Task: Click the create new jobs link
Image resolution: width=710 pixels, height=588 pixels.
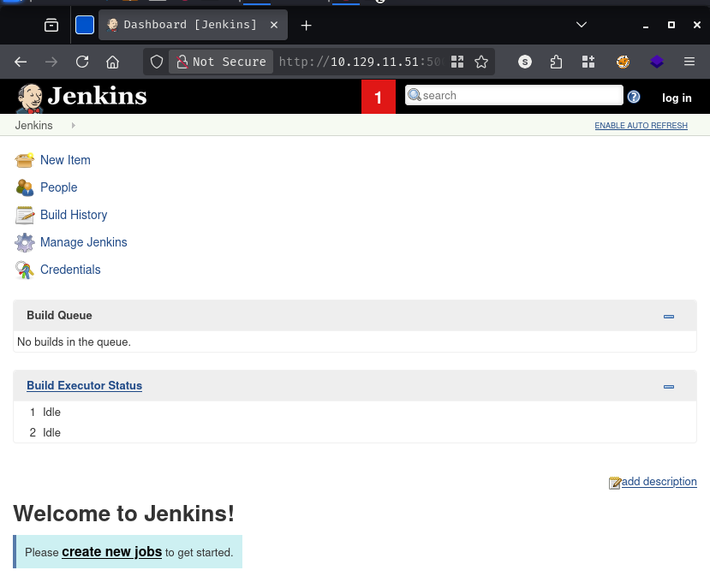Action: pyautogui.click(x=111, y=552)
